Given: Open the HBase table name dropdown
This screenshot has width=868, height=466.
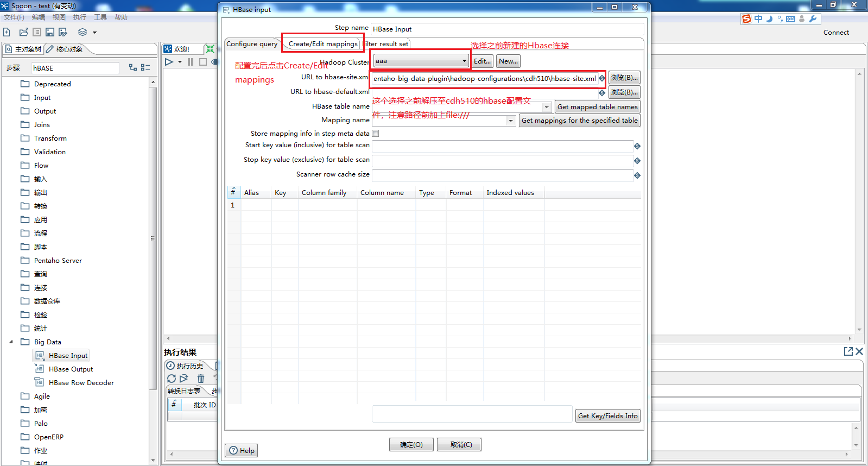Looking at the screenshot, I should point(547,107).
